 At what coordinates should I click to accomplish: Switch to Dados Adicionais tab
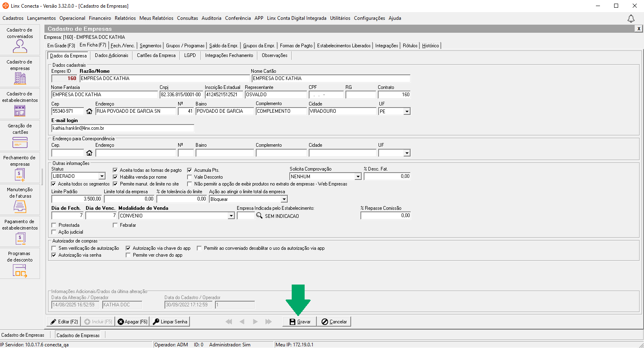[x=112, y=55]
